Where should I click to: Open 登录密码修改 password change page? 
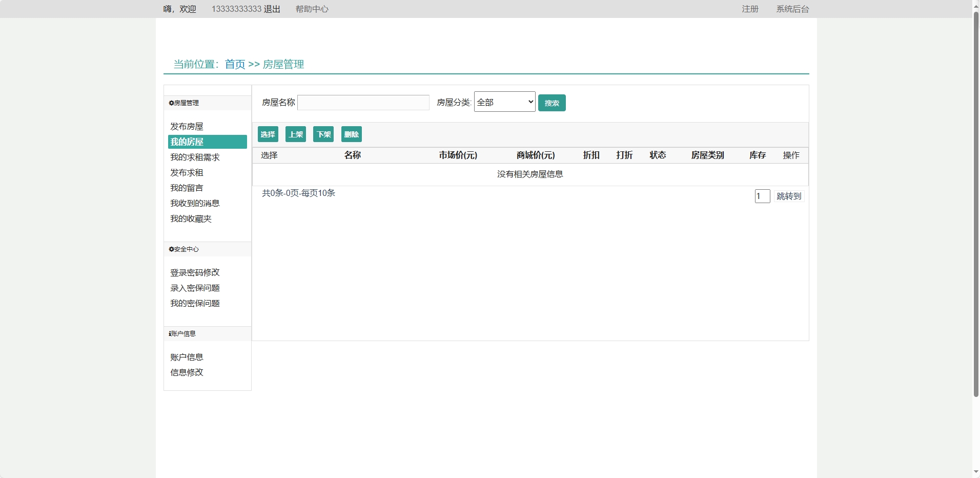(195, 273)
